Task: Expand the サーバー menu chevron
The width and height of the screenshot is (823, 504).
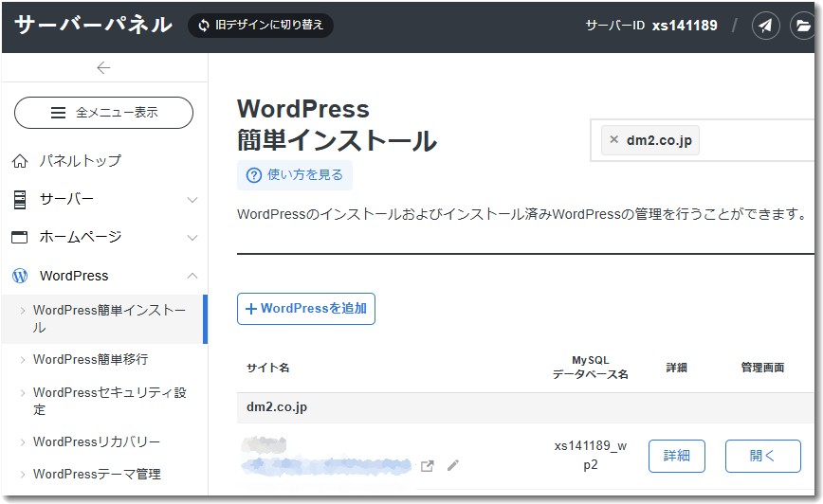Action: coord(192,200)
